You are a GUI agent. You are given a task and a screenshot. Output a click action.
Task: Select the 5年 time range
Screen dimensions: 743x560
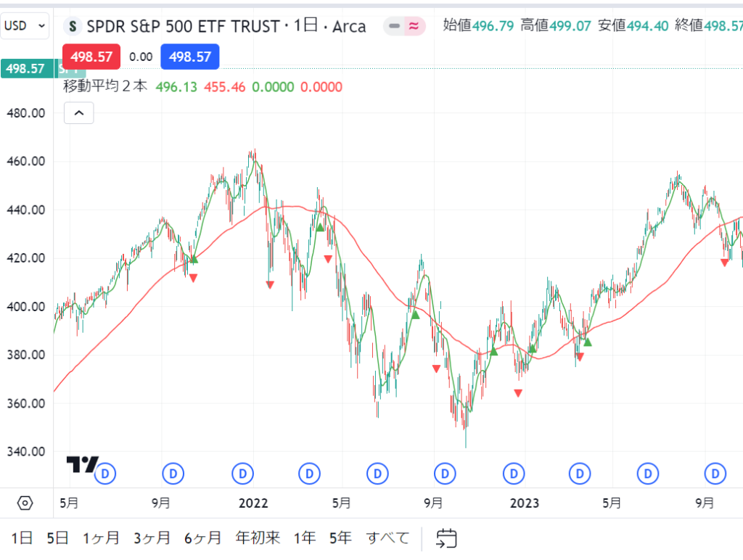(x=340, y=538)
